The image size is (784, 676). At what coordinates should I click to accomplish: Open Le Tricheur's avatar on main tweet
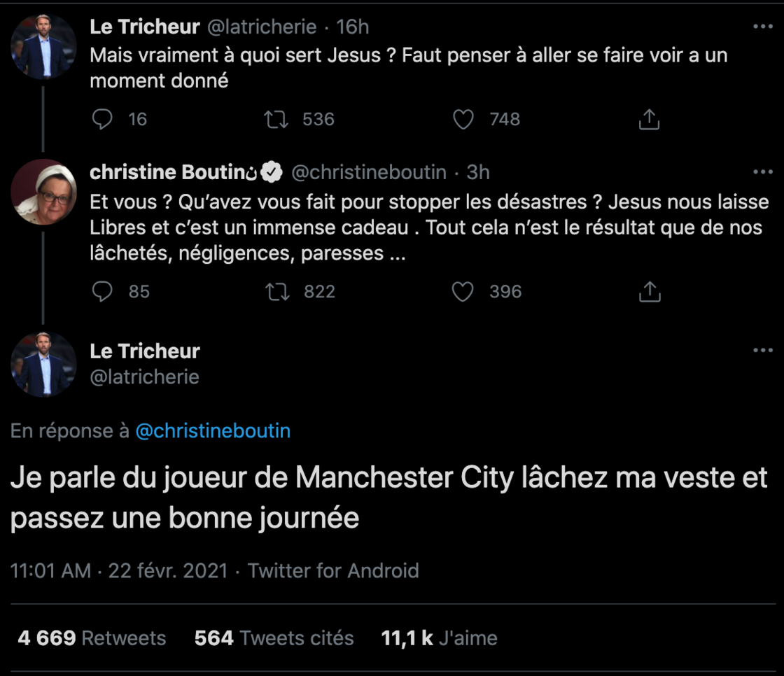44,364
